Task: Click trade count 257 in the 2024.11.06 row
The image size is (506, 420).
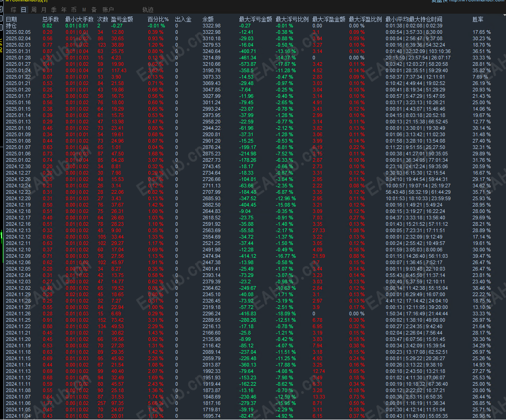Action: [x=102, y=403]
